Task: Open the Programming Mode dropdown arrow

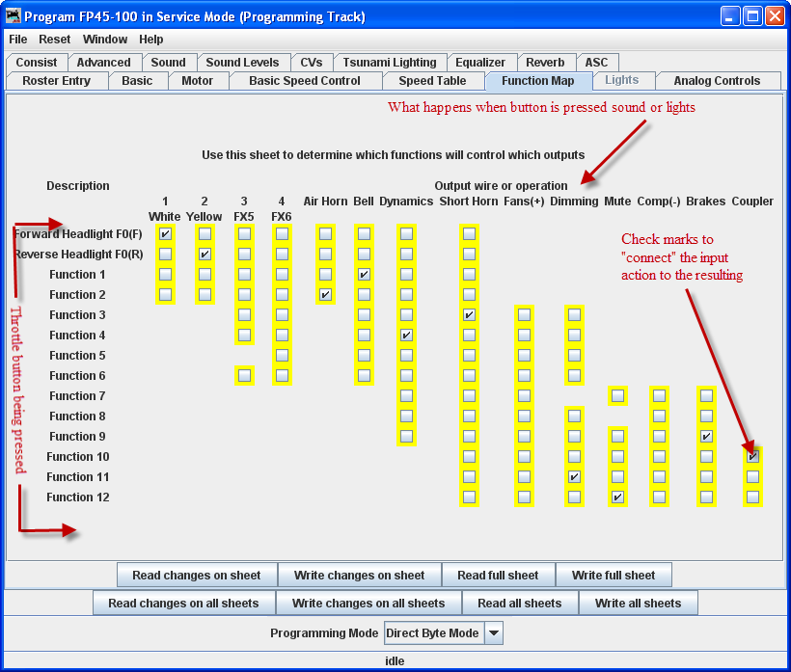Action: [493, 633]
